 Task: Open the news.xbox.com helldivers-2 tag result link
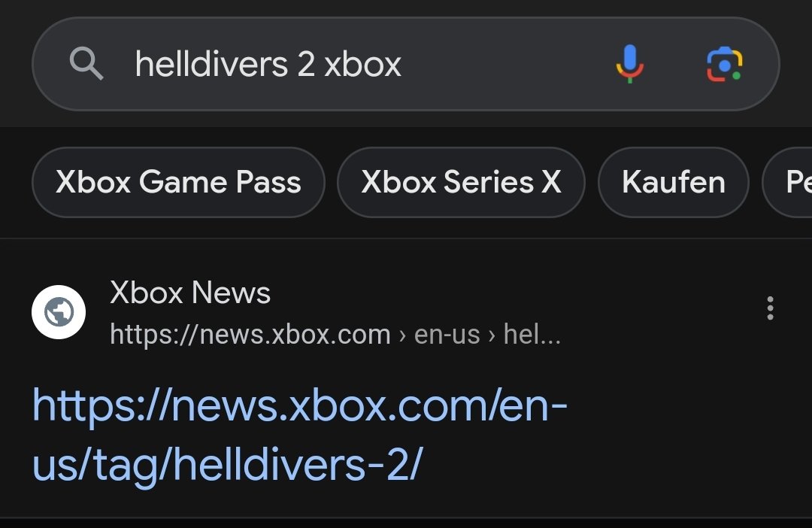pos(299,434)
